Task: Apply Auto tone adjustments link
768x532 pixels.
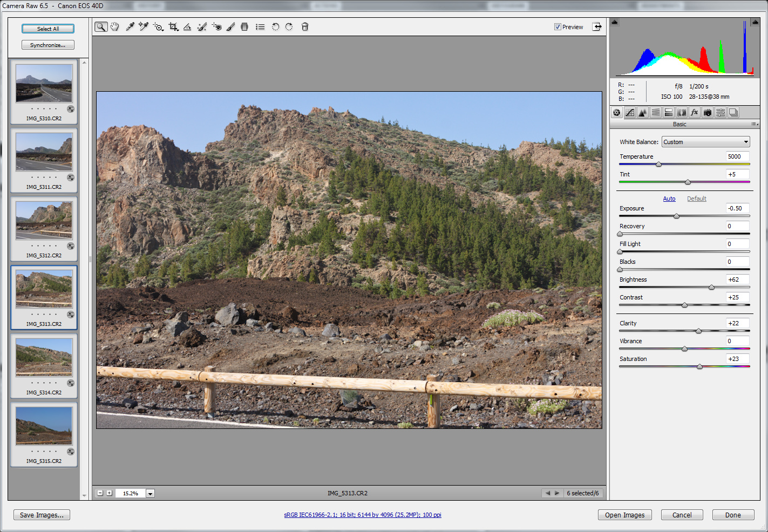Action: pos(669,199)
